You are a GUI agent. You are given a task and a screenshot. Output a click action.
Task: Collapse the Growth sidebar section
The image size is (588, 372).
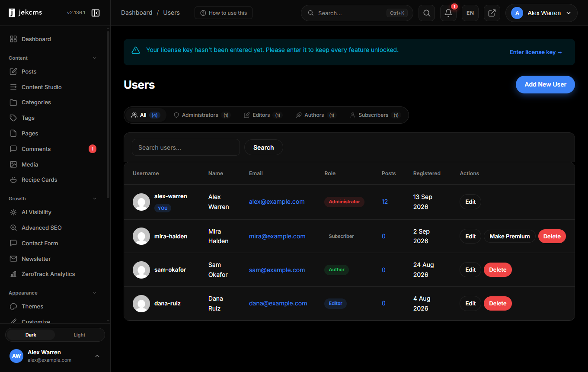click(95, 199)
